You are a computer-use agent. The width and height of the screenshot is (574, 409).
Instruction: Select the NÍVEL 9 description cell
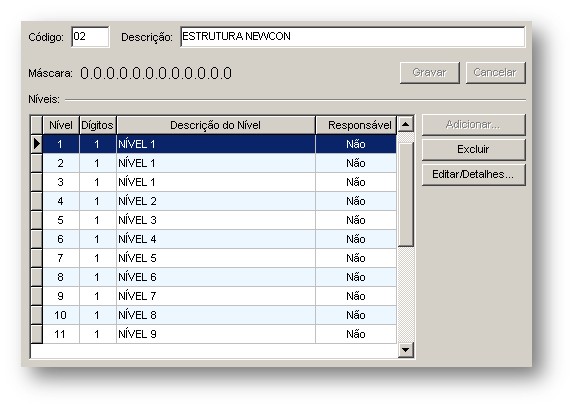[x=216, y=334]
